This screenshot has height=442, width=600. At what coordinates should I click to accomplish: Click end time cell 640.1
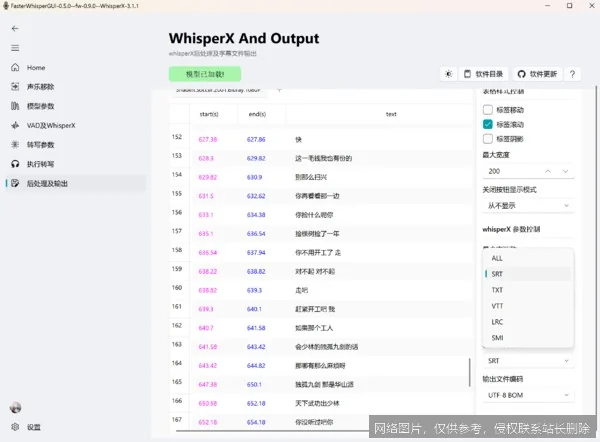tap(254, 309)
